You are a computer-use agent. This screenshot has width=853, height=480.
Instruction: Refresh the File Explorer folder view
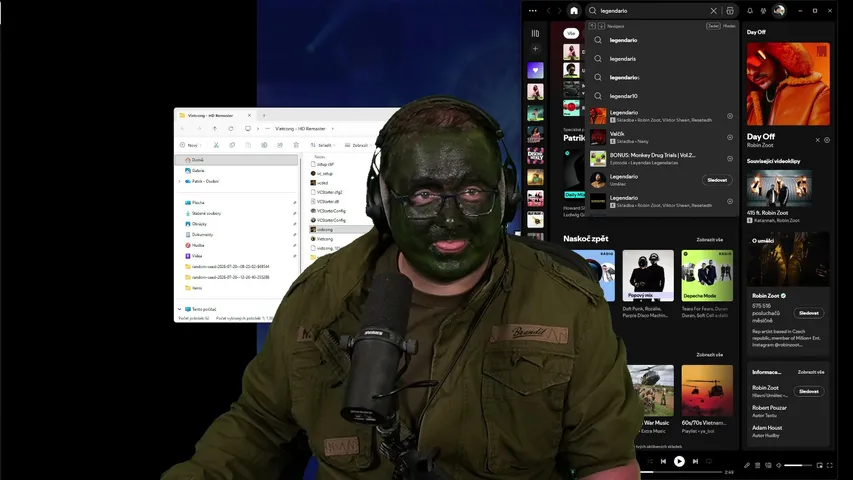click(231, 129)
